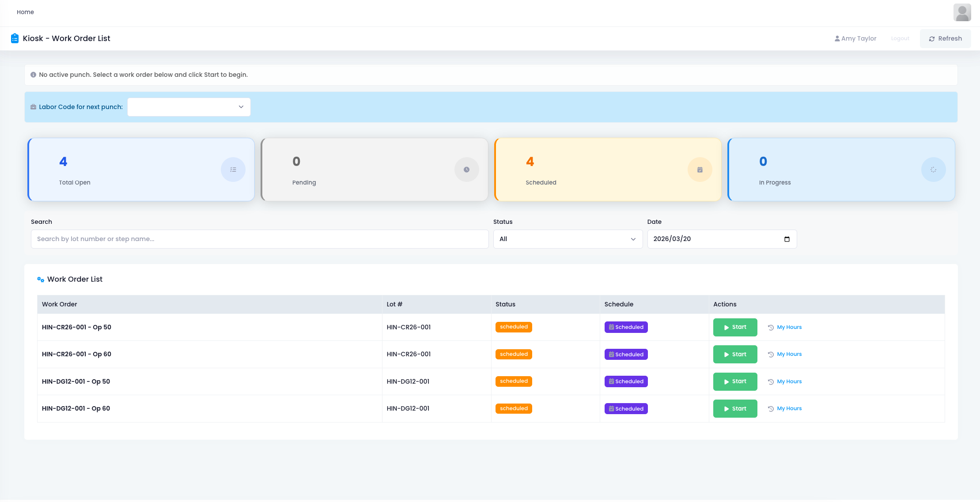Expand the Labor Code dropdown
The width and height of the screenshot is (980, 502).
(x=189, y=107)
